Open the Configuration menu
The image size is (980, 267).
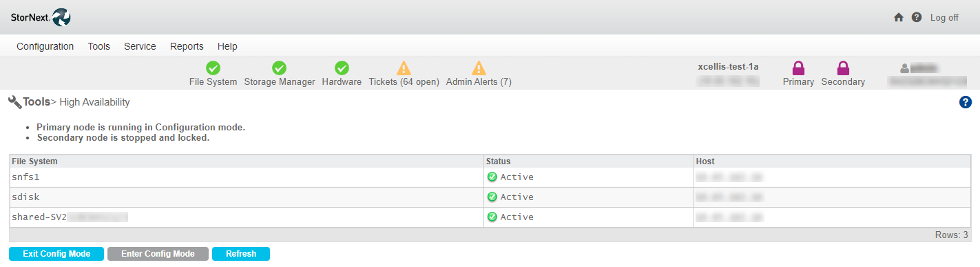[x=45, y=46]
